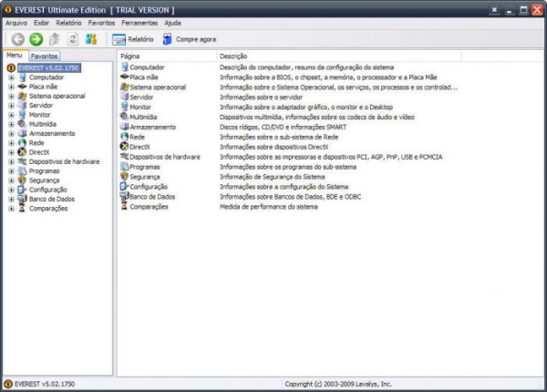Click the Compre agora button
Image resolution: width=547 pixels, height=392 pixels.
point(190,39)
